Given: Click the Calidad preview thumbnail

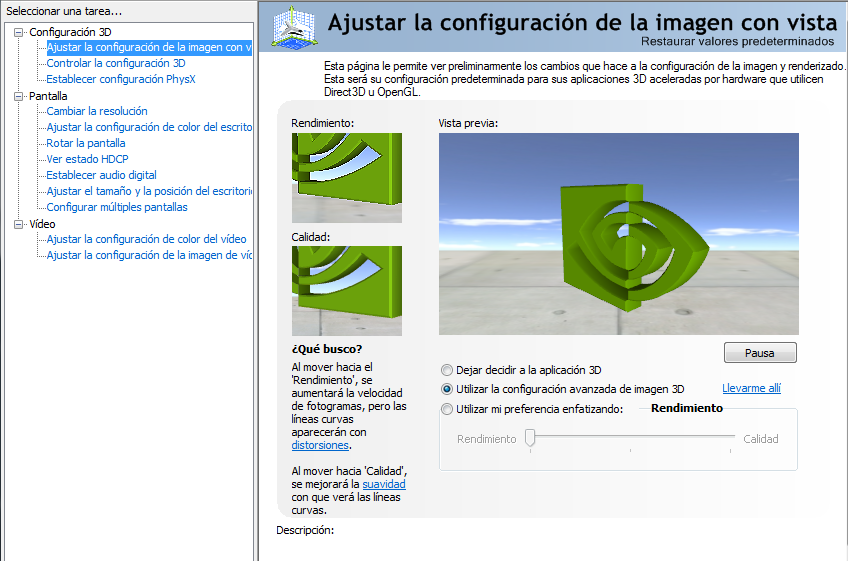Looking at the screenshot, I should (347, 291).
